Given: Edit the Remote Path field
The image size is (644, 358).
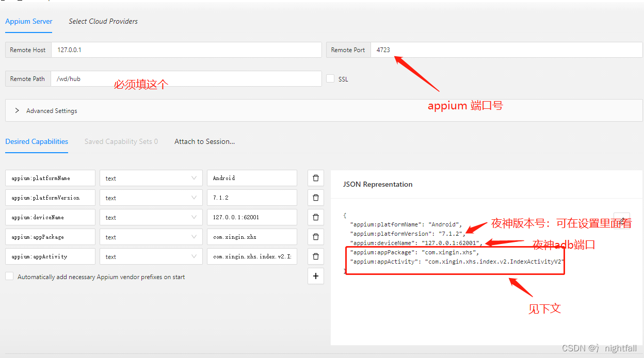Looking at the screenshot, I should pos(186,79).
